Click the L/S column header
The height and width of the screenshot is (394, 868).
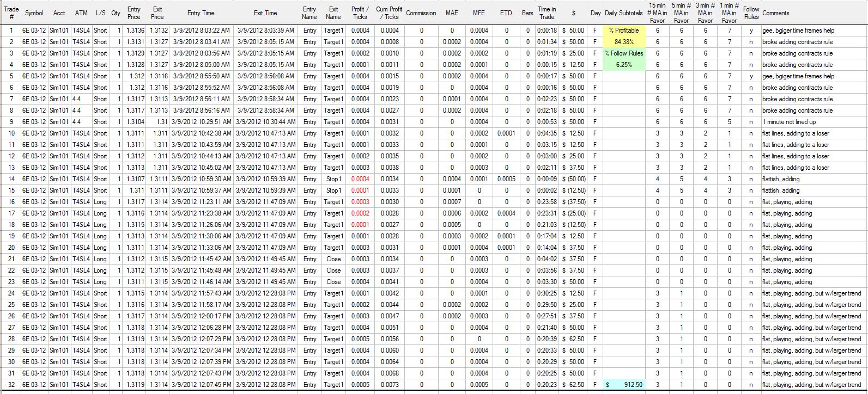(x=101, y=13)
